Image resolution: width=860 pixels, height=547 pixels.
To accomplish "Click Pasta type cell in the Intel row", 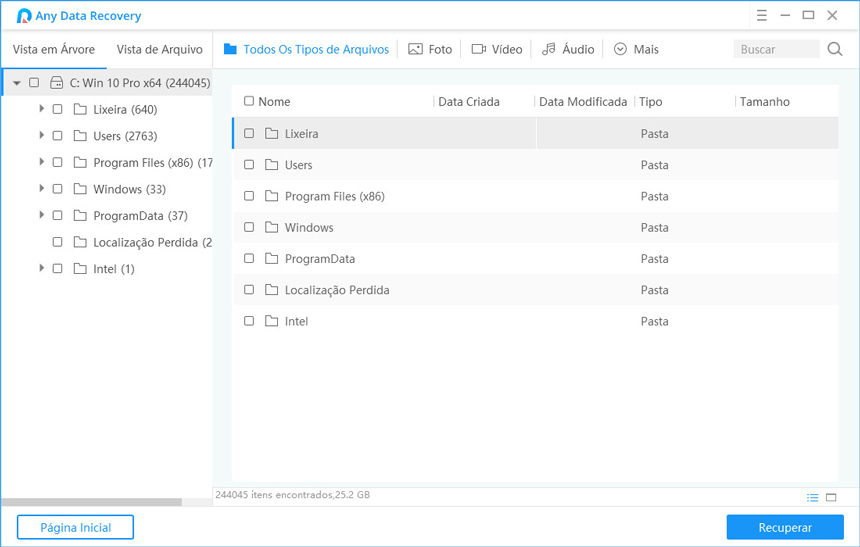I will tap(654, 322).
